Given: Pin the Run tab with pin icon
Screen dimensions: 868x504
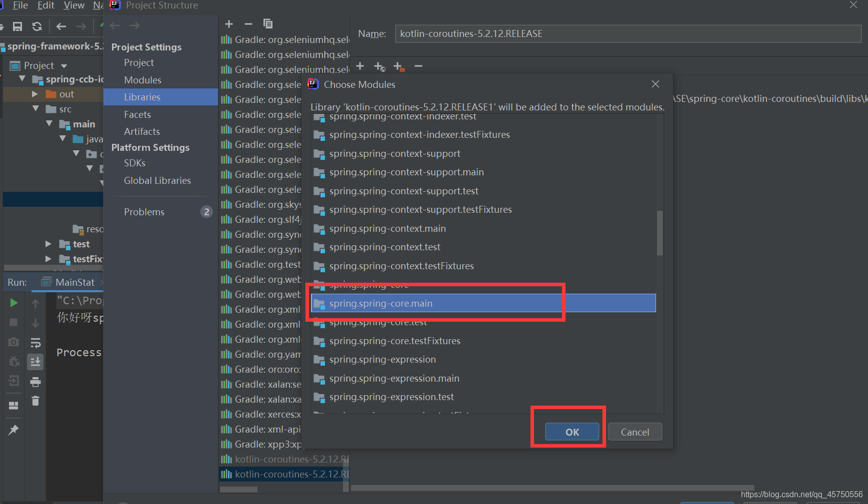Looking at the screenshot, I should (13, 430).
